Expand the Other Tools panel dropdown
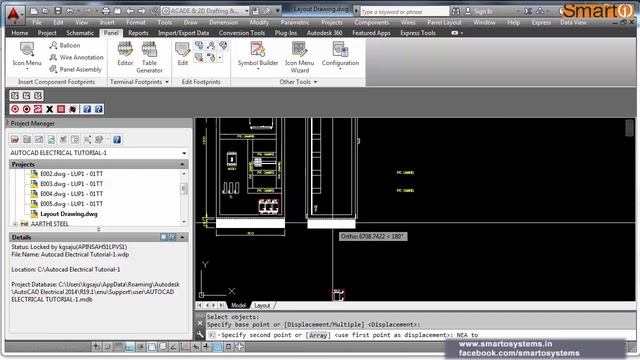This screenshot has width=640, height=360. click(315, 82)
